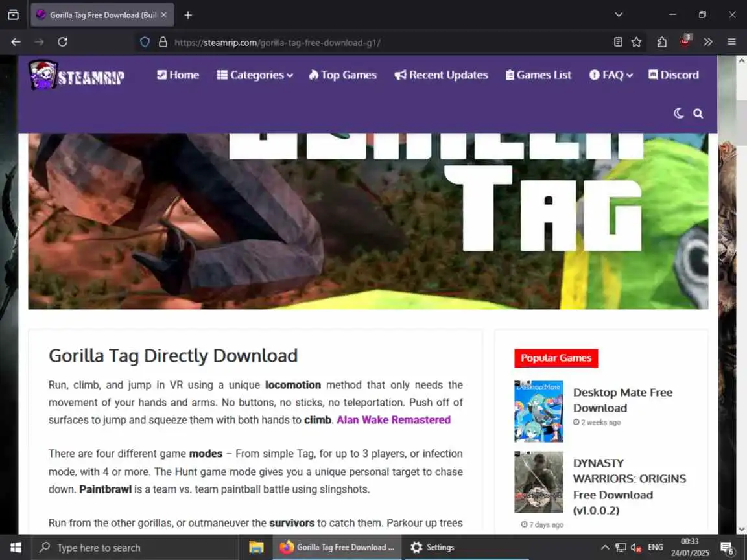The image size is (747, 560).
Task: Click the Dynasty Warriors thumbnail image
Action: [x=539, y=482]
